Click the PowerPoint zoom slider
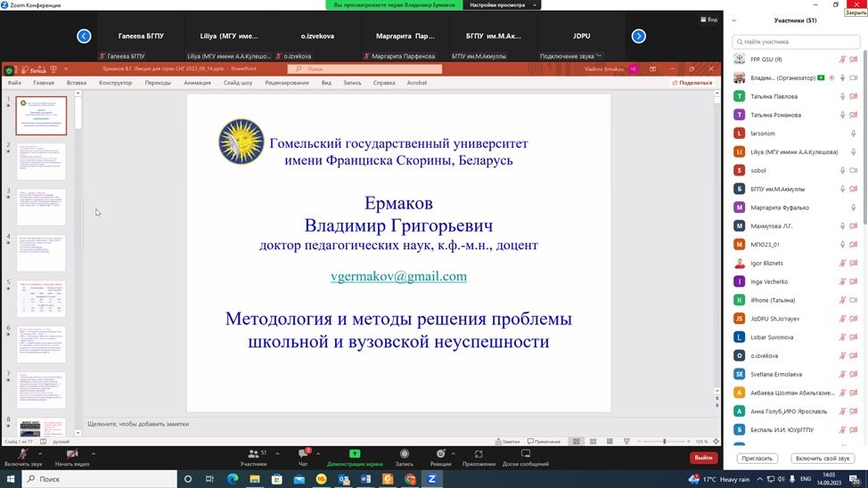The height and width of the screenshot is (488, 868). 665,442
